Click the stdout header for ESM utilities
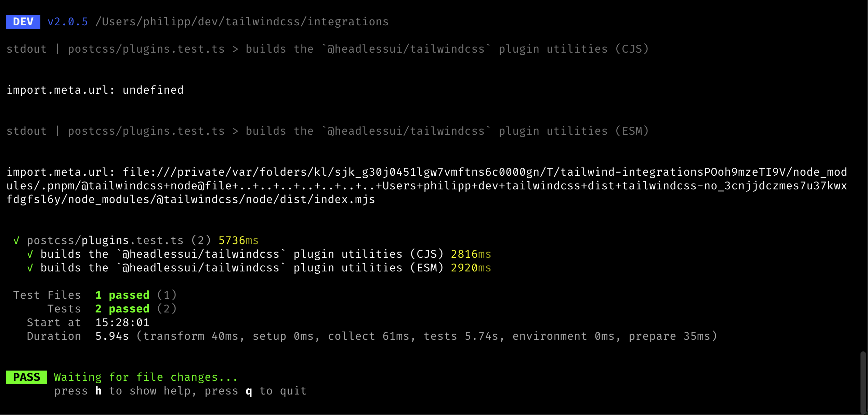The width and height of the screenshot is (868, 415). (328, 131)
